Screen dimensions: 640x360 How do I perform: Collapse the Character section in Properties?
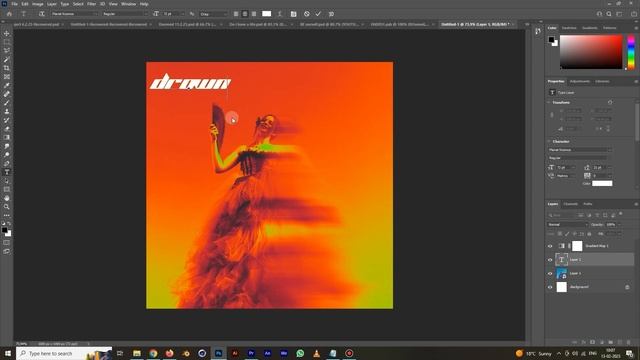[549, 141]
